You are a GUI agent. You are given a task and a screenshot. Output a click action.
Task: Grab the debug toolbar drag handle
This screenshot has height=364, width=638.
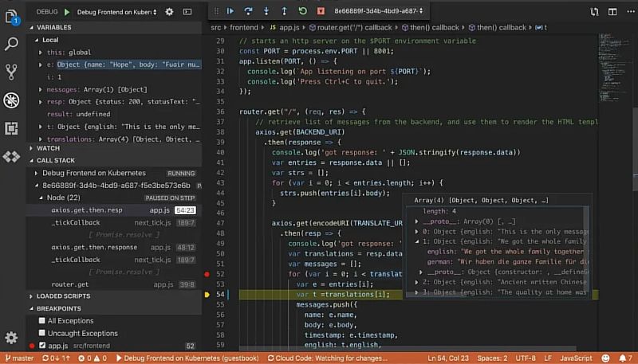click(x=216, y=11)
